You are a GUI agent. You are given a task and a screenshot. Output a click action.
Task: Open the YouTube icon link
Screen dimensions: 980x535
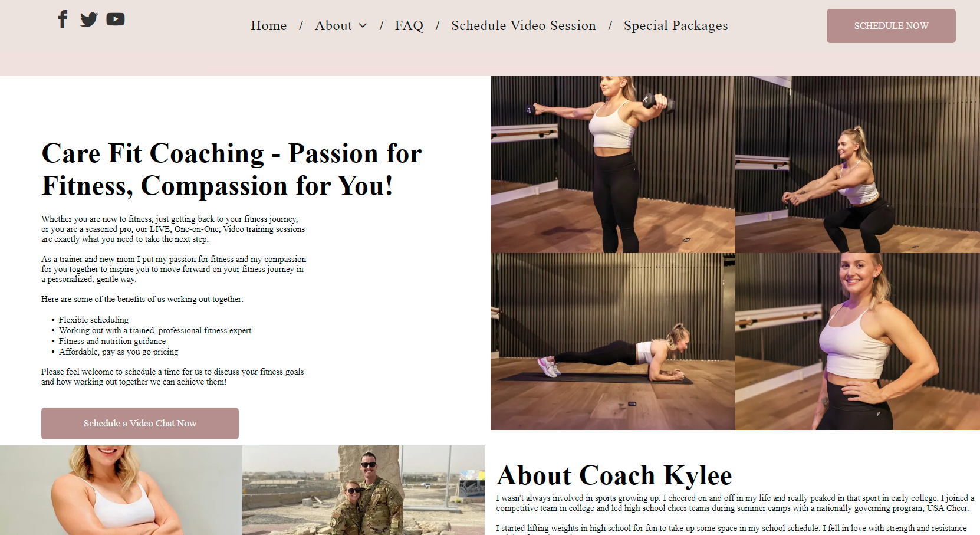(x=116, y=19)
